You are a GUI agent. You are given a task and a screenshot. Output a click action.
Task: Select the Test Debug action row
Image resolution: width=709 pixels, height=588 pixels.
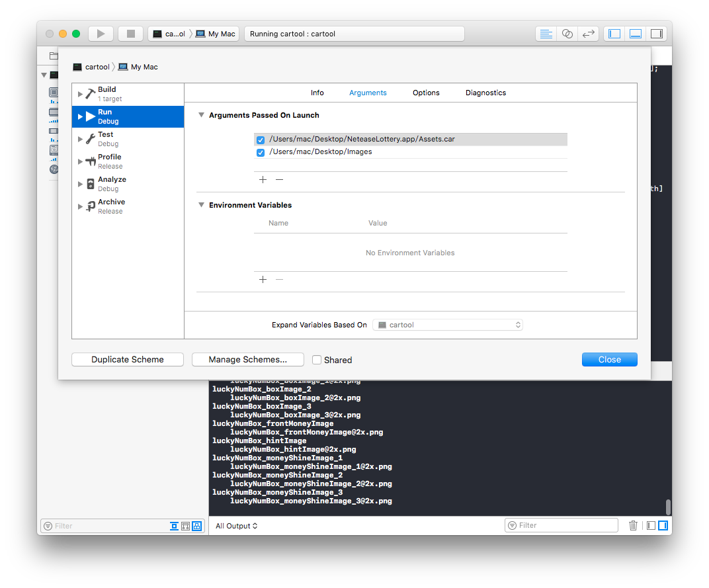(x=128, y=140)
